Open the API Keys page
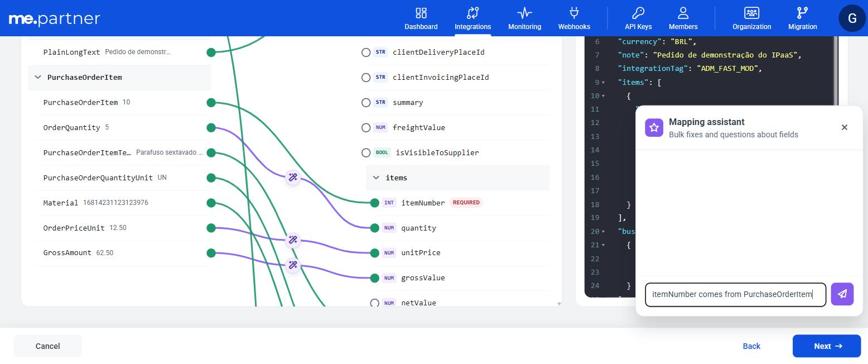The height and width of the screenshot is (364, 868). [x=638, y=18]
